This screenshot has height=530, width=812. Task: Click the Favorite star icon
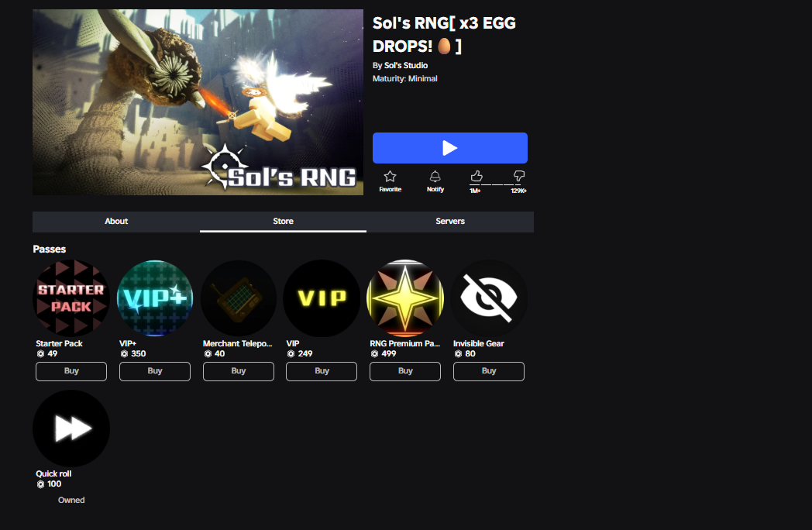390,177
